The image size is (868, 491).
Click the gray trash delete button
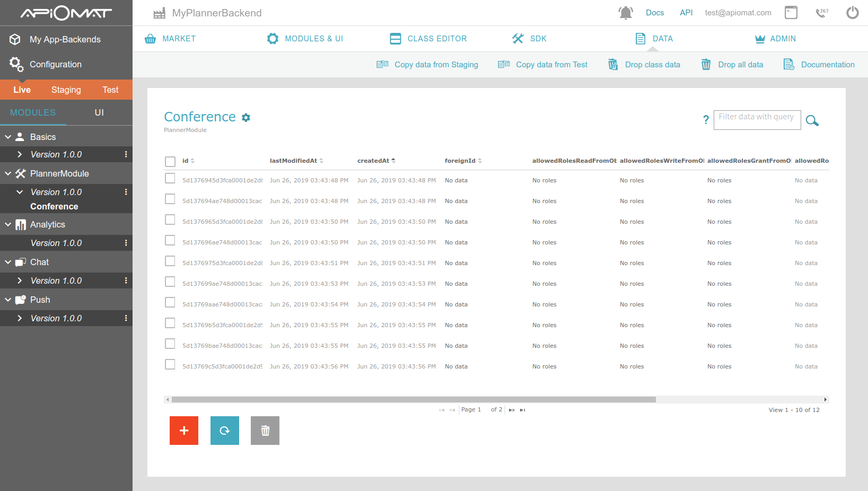[265, 431]
